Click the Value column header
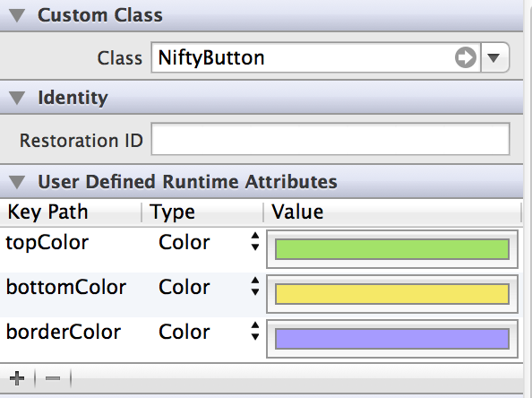The width and height of the screenshot is (532, 398). (392, 212)
